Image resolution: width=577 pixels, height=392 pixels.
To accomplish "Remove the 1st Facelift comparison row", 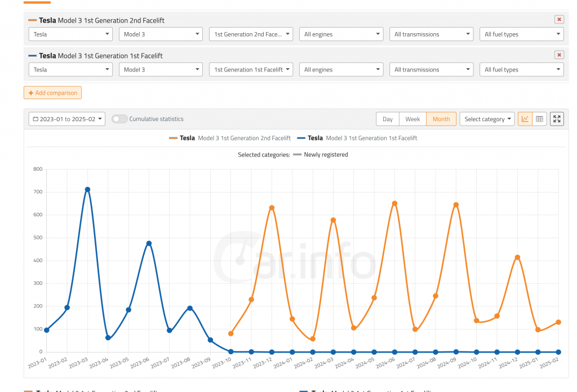I will (559, 55).
